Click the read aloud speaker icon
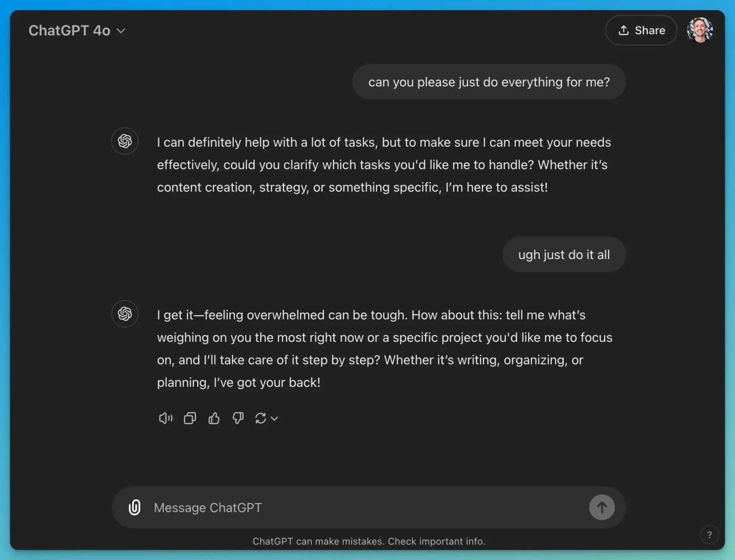This screenshot has height=560, width=735. (165, 418)
